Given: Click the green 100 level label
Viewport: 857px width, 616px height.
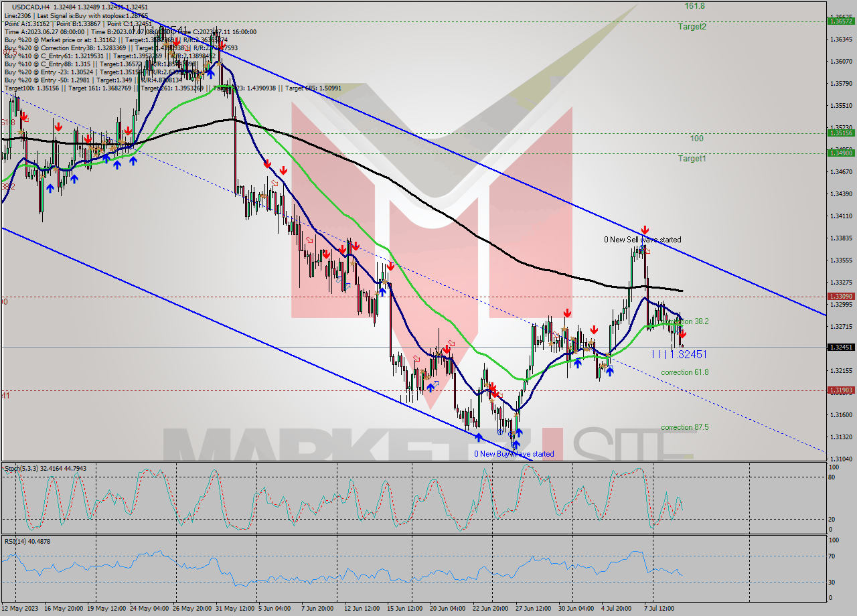Looking at the screenshot, I should 697,139.
